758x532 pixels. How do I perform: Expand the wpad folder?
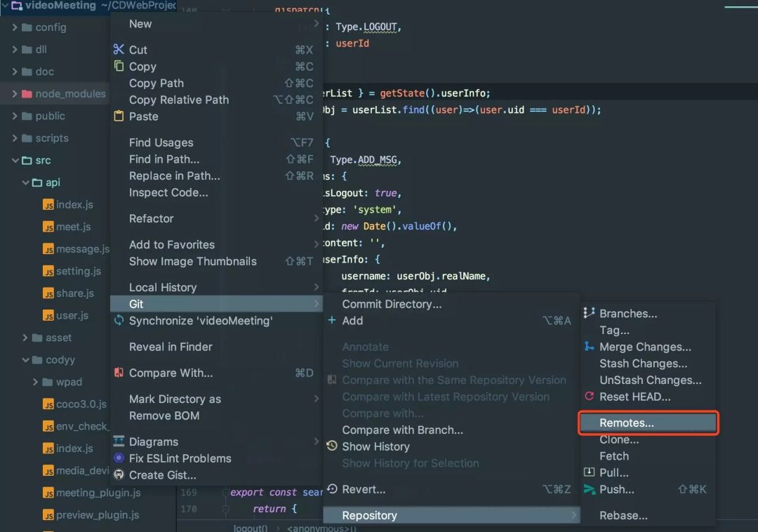pos(35,382)
